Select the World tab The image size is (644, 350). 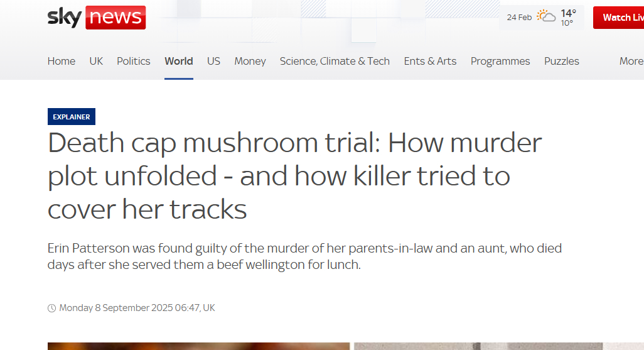point(179,61)
